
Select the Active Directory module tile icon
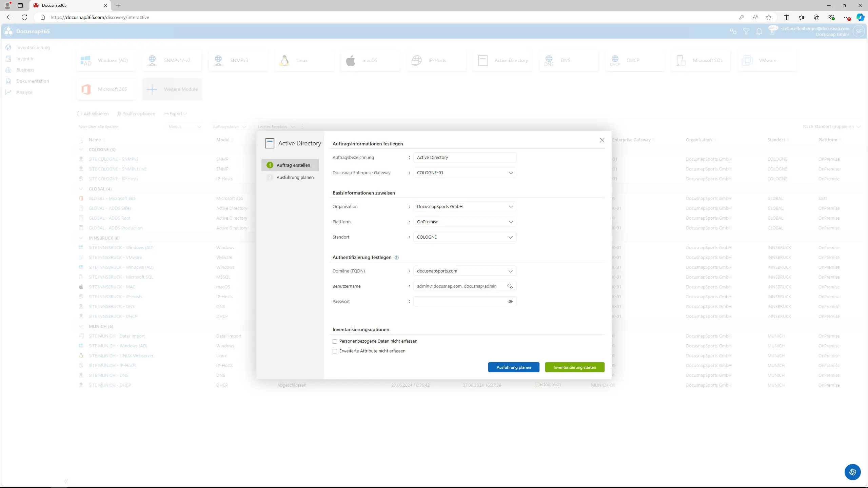pos(483,61)
